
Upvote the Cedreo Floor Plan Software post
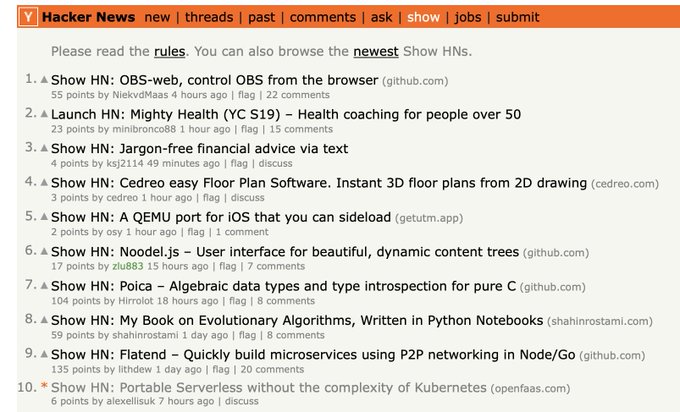point(44,182)
